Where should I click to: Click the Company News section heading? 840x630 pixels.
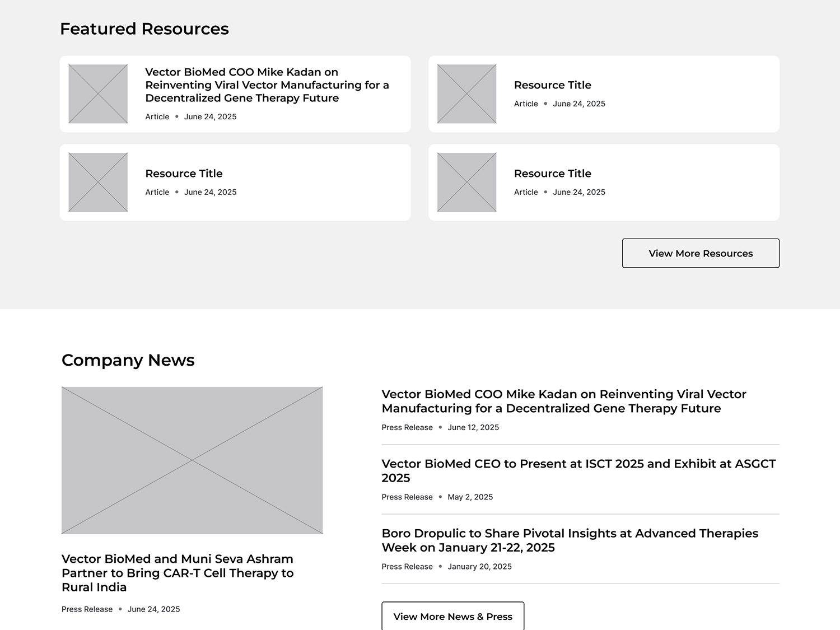[128, 360]
